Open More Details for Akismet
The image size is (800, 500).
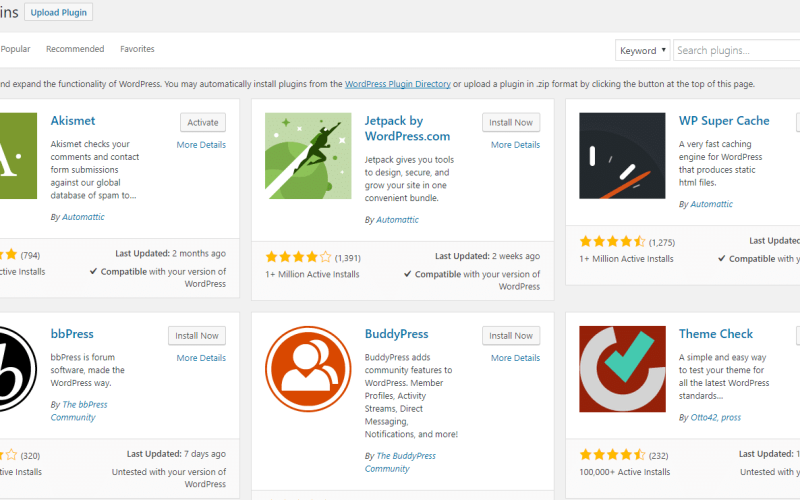coord(201,145)
